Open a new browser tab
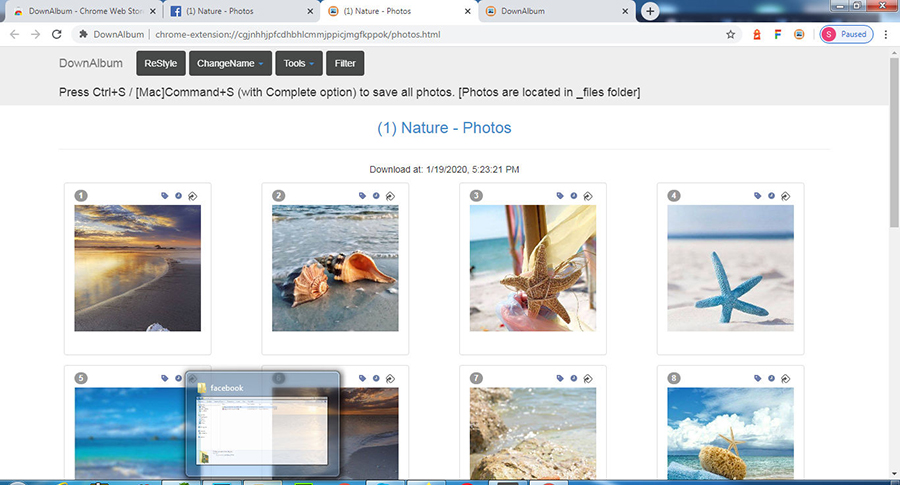The height and width of the screenshot is (485, 900). click(650, 11)
